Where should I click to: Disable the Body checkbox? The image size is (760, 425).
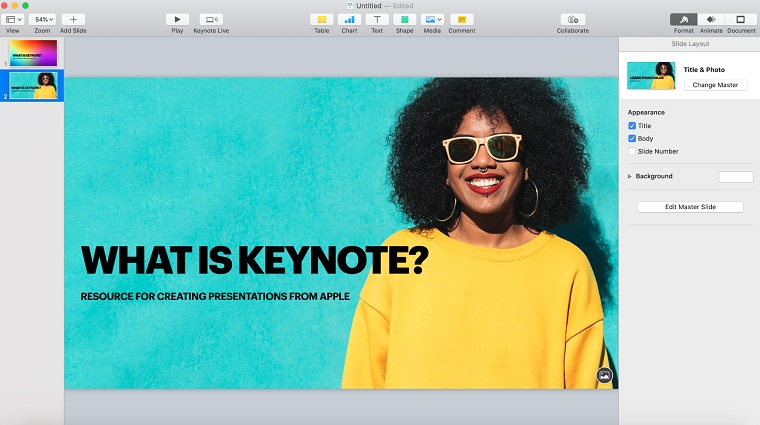(x=632, y=138)
